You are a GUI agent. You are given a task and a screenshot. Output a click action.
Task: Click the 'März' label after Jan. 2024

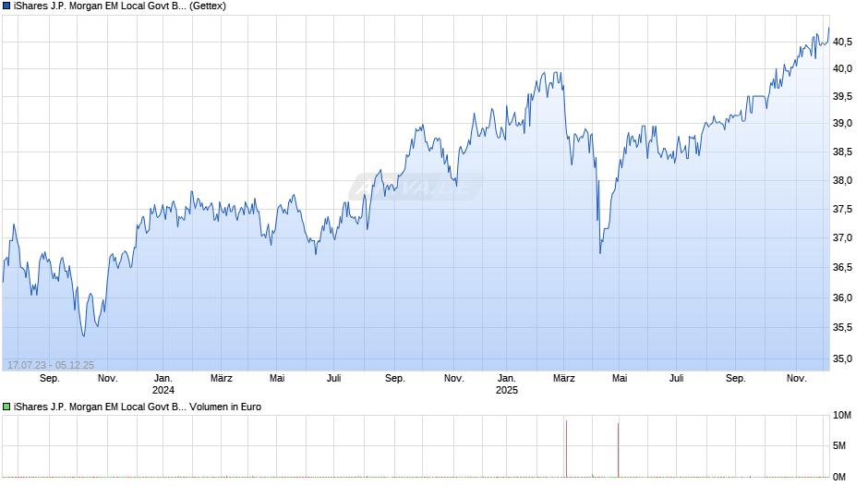(x=222, y=379)
